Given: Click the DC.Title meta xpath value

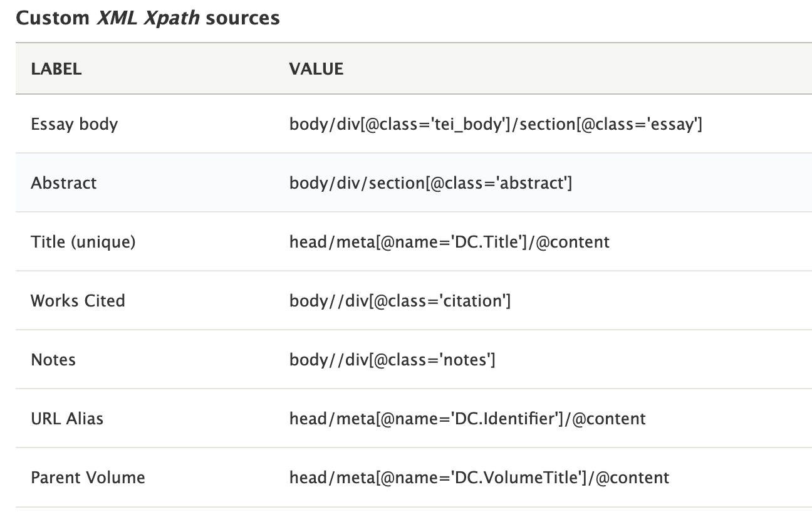Looking at the screenshot, I should click(x=449, y=243).
